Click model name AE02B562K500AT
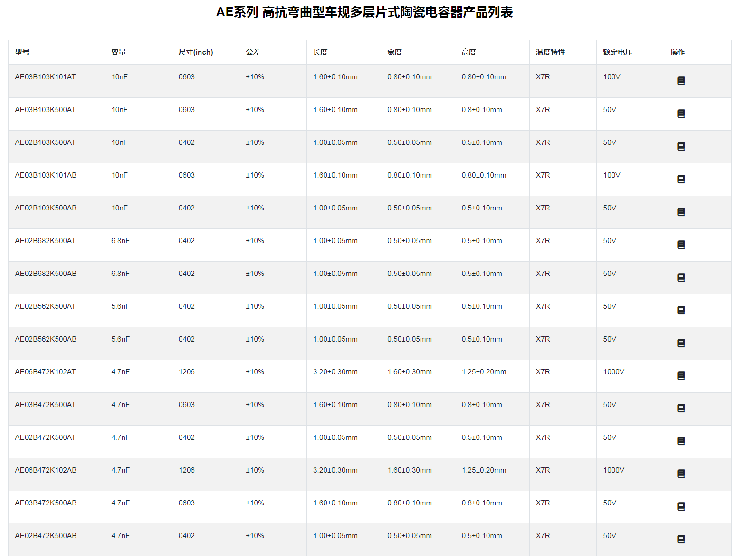The width and height of the screenshot is (736, 560). (x=45, y=306)
